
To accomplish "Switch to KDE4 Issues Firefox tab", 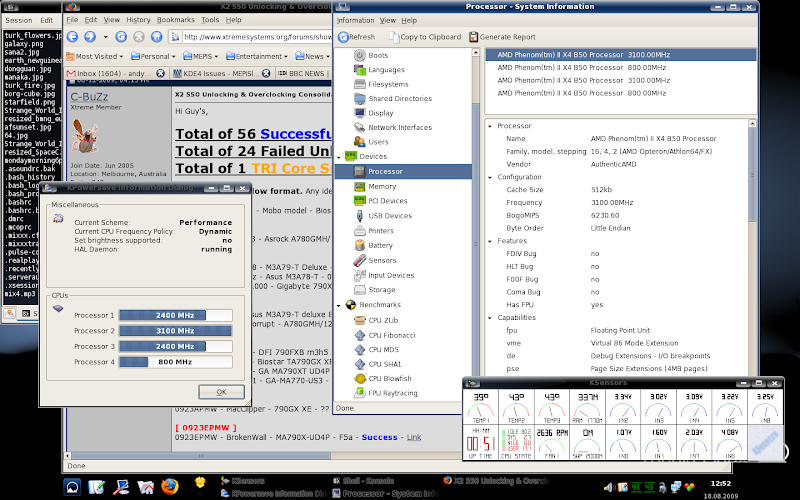I will (221, 73).
